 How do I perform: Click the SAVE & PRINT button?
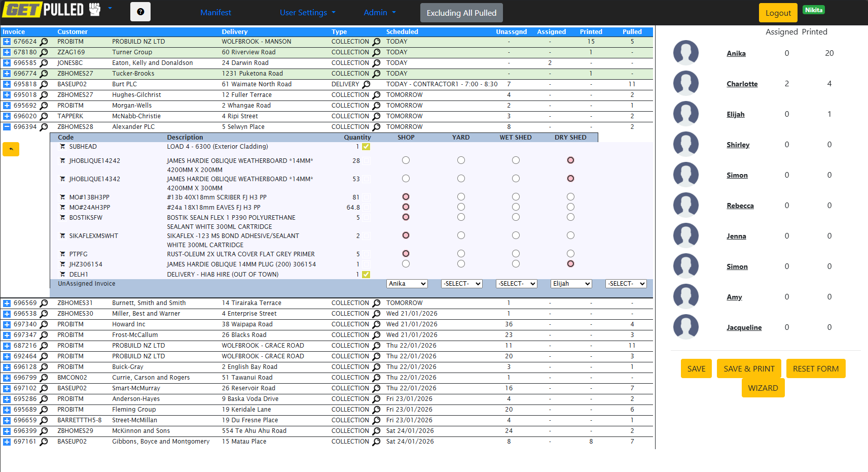[x=749, y=368]
